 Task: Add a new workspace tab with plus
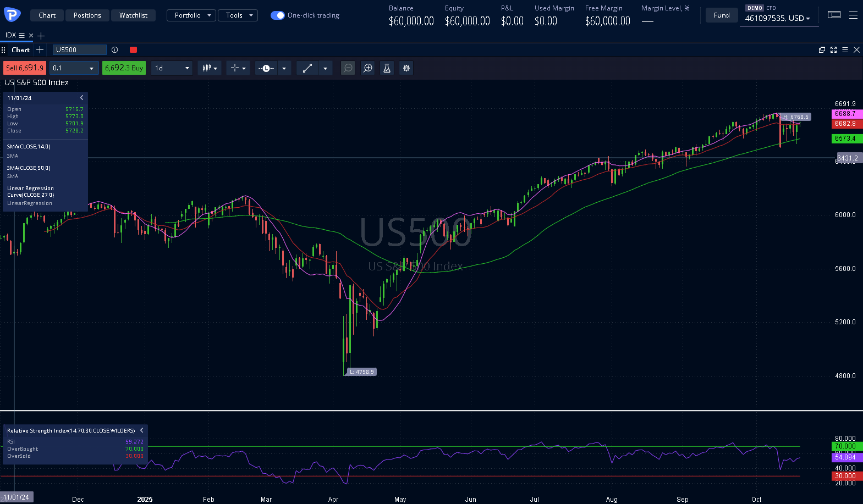click(x=41, y=36)
